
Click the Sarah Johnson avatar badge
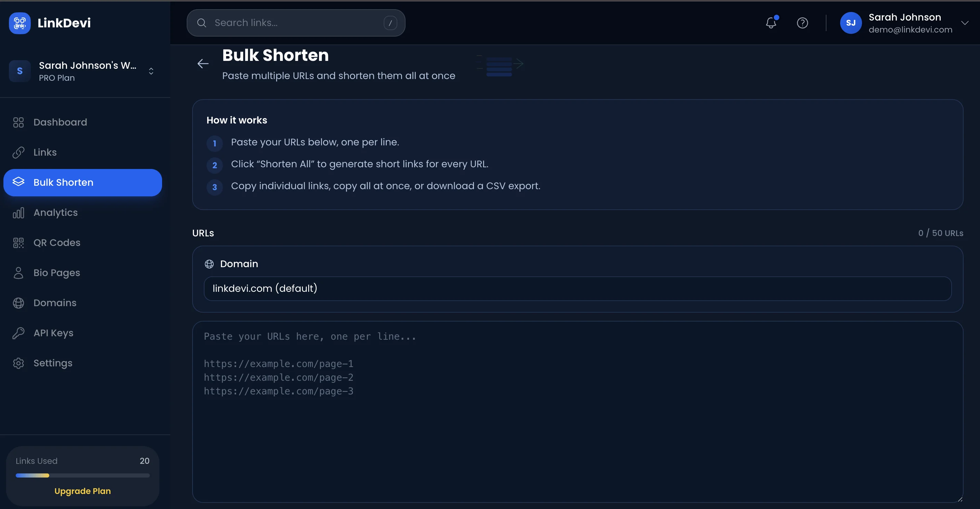[x=851, y=23]
